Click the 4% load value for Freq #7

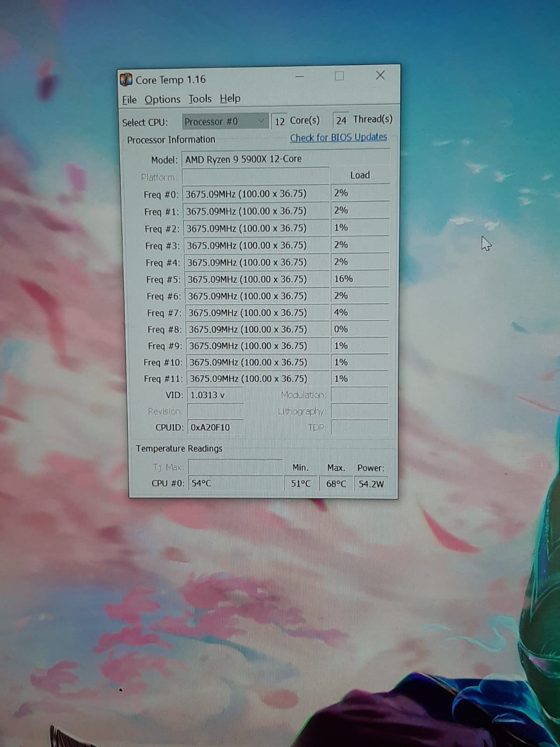360,312
